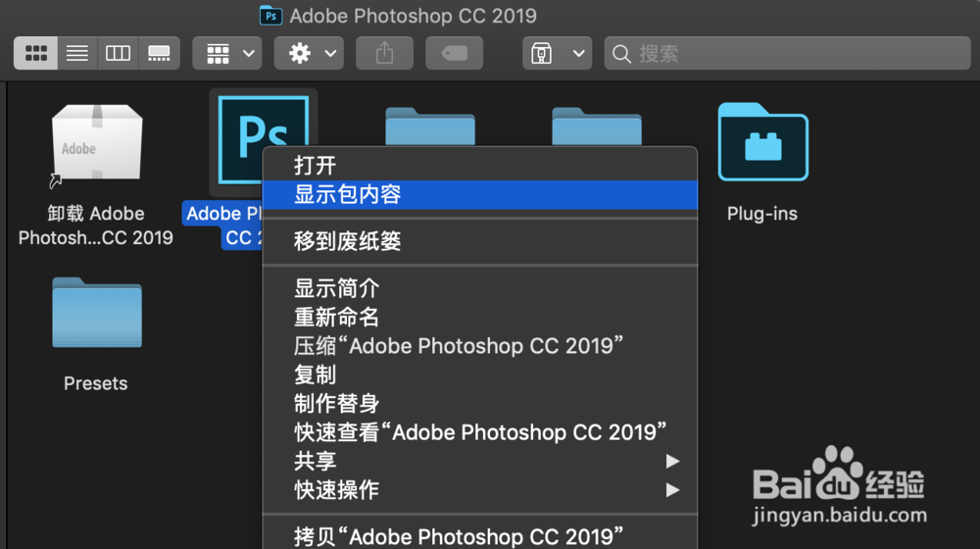Choose 显示包内容 from context menu
This screenshot has width=980, height=549.
[x=348, y=194]
